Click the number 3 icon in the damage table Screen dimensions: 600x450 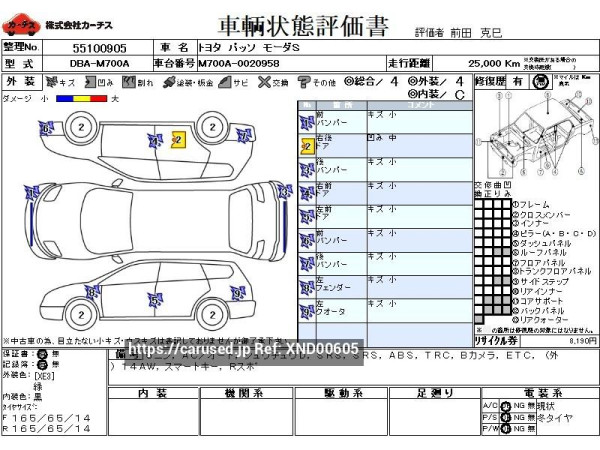pos(307,170)
